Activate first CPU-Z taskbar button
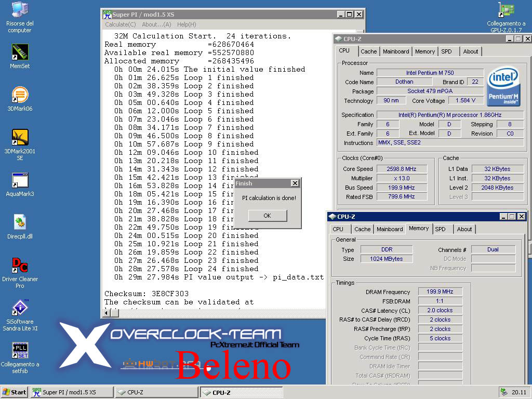This screenshot has height=399, width=532. [x=156, y=392]
